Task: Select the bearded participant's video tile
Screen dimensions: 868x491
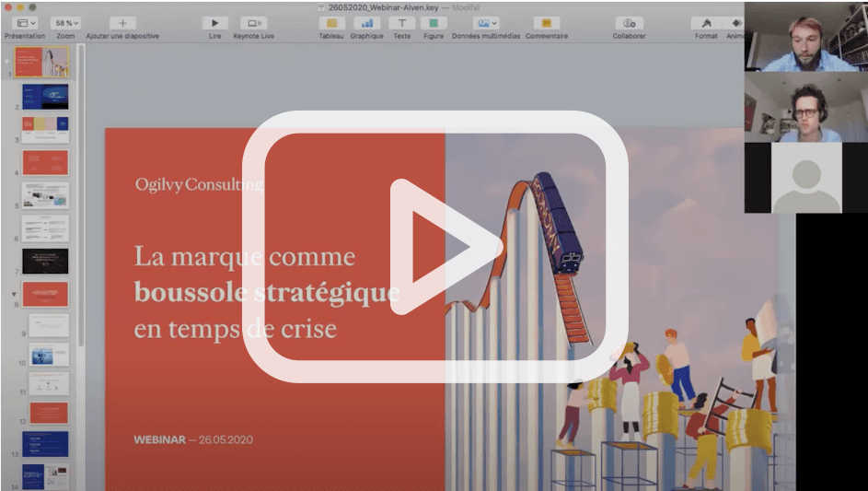Action: point(806,37)
